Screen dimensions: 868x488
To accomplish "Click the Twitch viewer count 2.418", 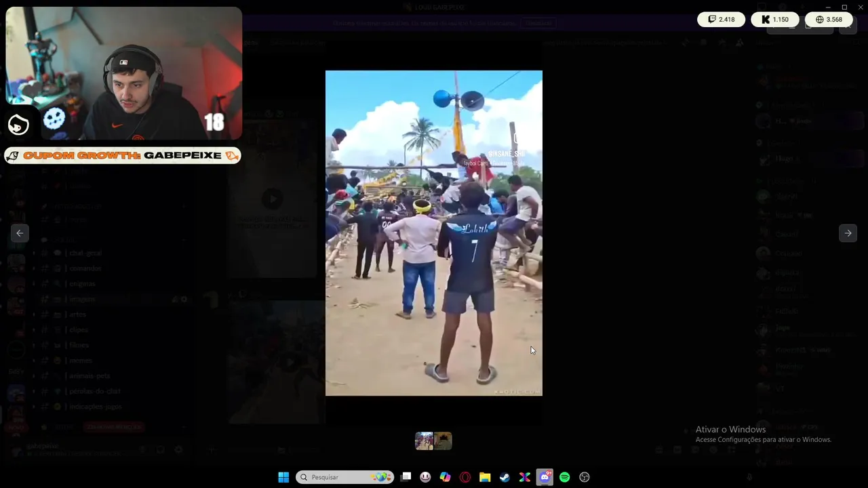I will 721,20.
